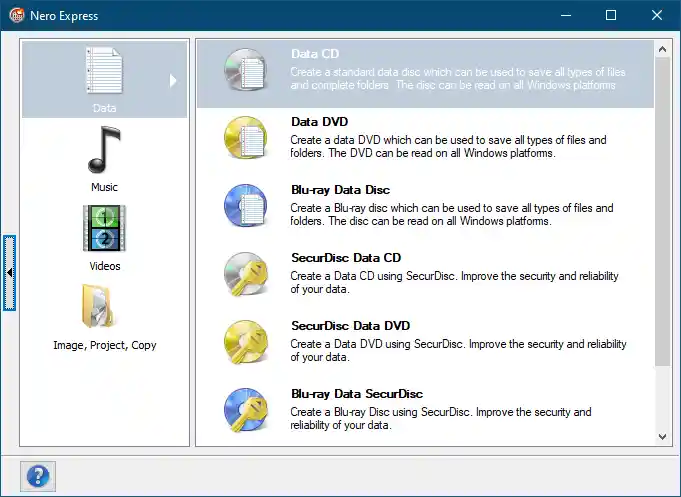Expand the left side panel arrow

point(9,272)
